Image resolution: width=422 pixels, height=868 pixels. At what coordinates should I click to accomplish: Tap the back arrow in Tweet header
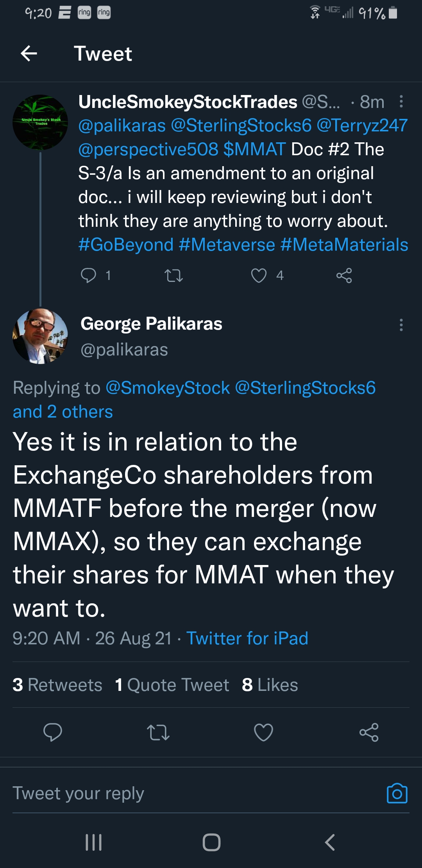pos(29,54)
